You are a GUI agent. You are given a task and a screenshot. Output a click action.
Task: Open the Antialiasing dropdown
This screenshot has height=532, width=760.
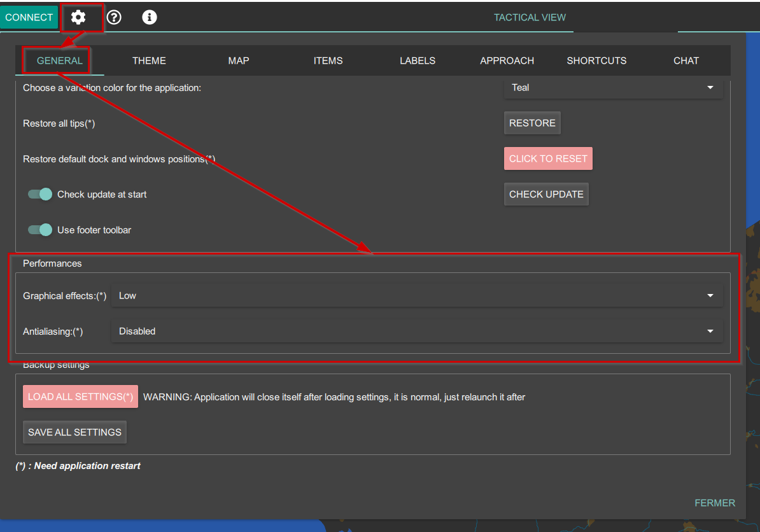416,331
